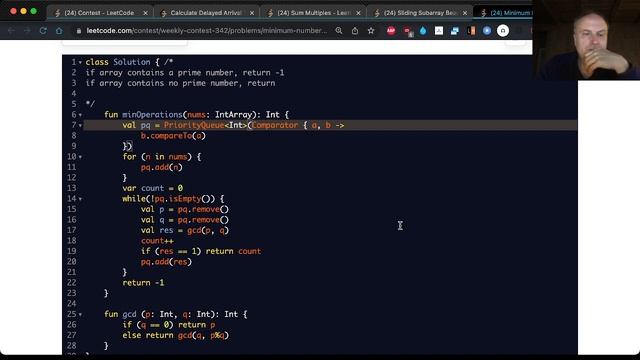Click 'val p = pq.remove()' on line 15
Image resolution: width=640 pixels, height=360 pixels.
click(185, 209)
